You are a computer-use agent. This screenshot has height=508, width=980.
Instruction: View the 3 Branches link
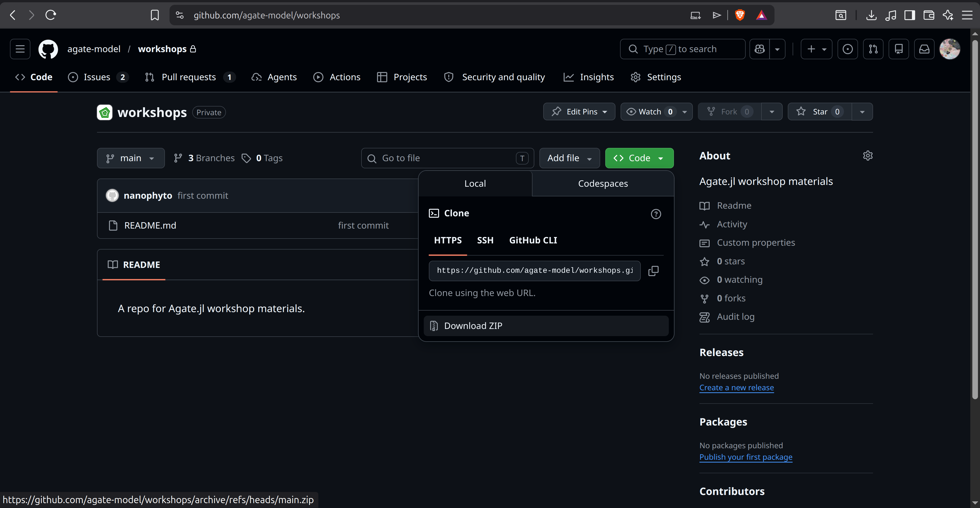tap(204, 158)
